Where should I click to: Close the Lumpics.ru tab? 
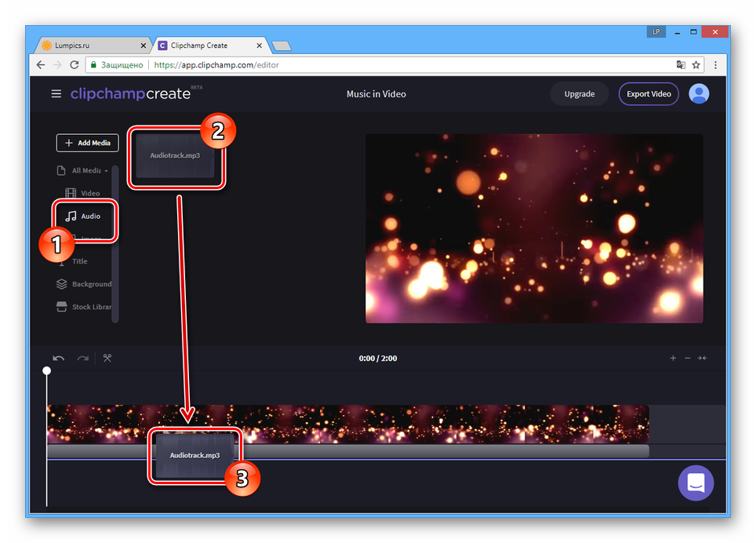(144, 46)
